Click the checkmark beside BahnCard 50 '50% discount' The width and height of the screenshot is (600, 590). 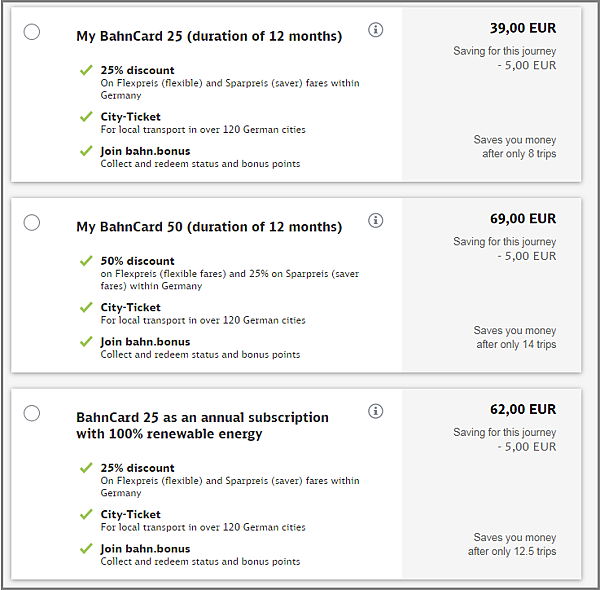click(x=86, y=261)
